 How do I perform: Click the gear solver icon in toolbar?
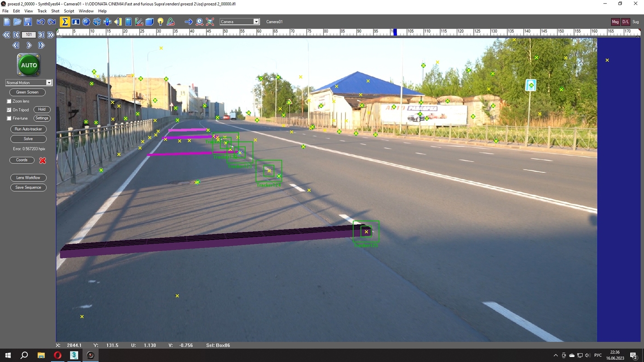pyautogui.click(x=86, y=22)
